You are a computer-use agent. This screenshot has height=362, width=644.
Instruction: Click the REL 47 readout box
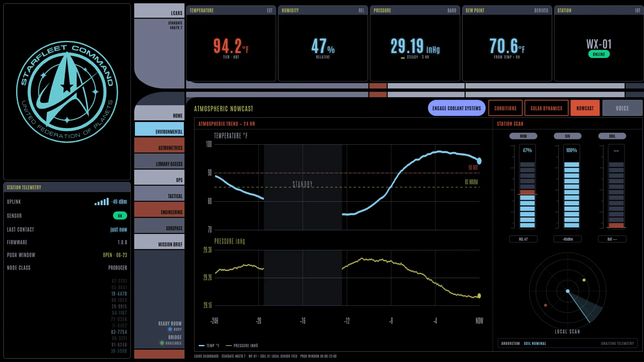523,239
